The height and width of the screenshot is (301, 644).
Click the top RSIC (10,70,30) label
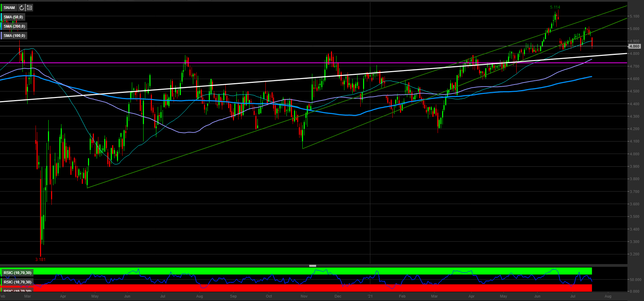(18, 273)
